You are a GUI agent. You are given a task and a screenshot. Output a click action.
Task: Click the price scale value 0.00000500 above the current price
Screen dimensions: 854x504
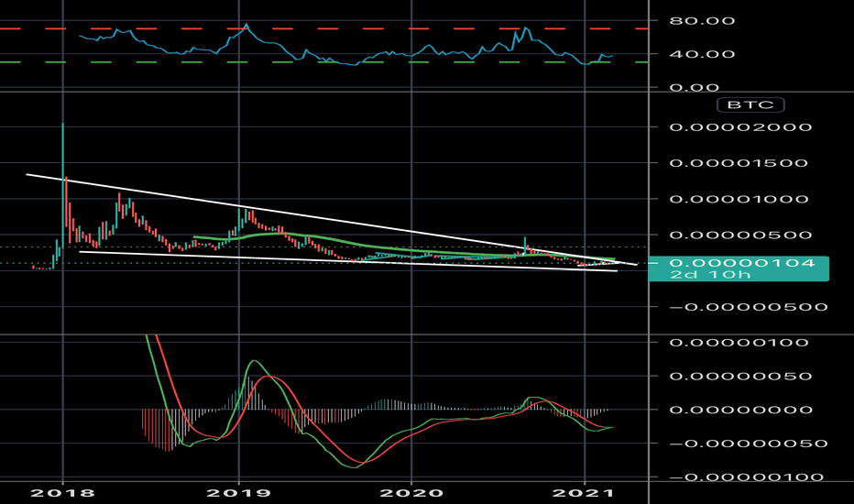click(740, 235)
